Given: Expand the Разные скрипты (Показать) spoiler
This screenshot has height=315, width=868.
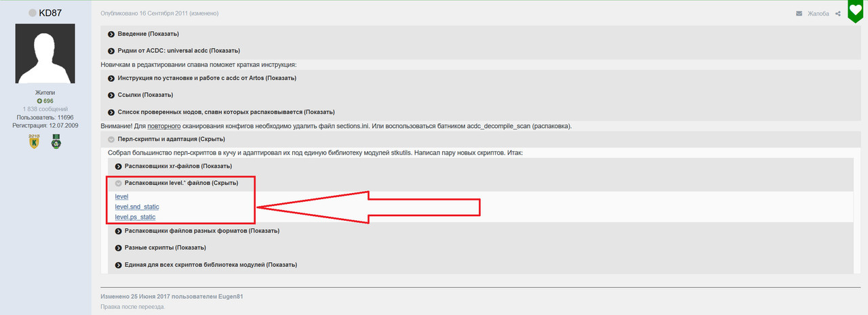Looking at the screenshot, I should tap(160, 247).
